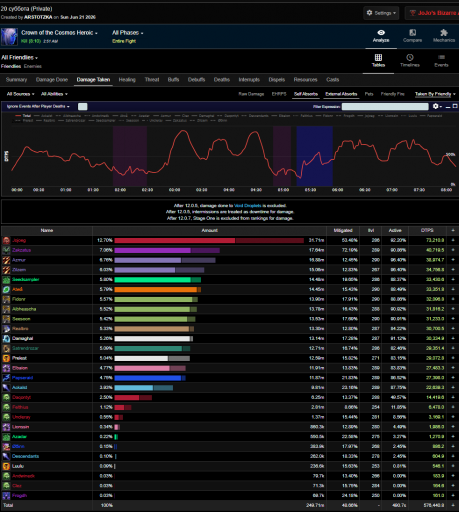Open the Mechanics puzzle icon
The width and height of the screenshot is (459, 512).
point(444,32)
